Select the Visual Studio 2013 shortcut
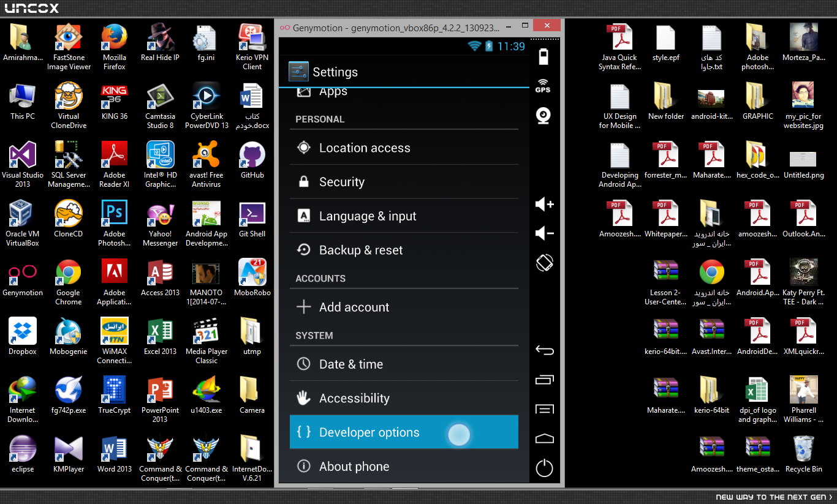Screen dimensions: 837x504 tap(23, 165)
